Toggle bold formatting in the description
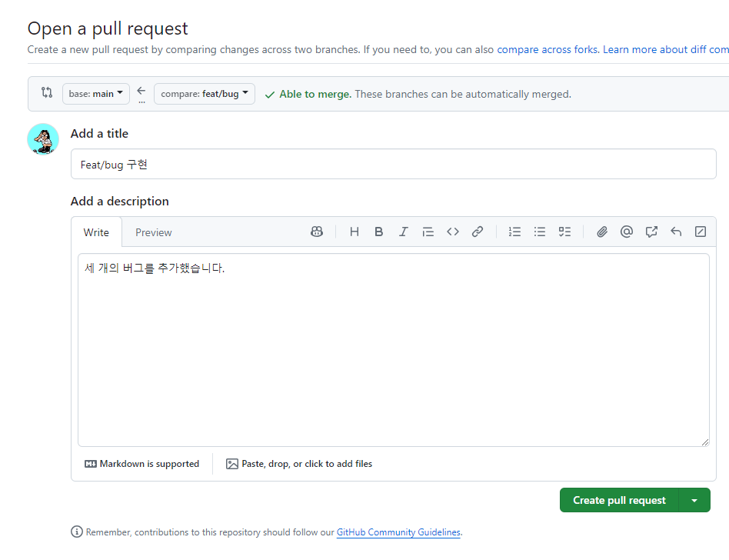This screenshot has height=560, width=729. [378, 231]
